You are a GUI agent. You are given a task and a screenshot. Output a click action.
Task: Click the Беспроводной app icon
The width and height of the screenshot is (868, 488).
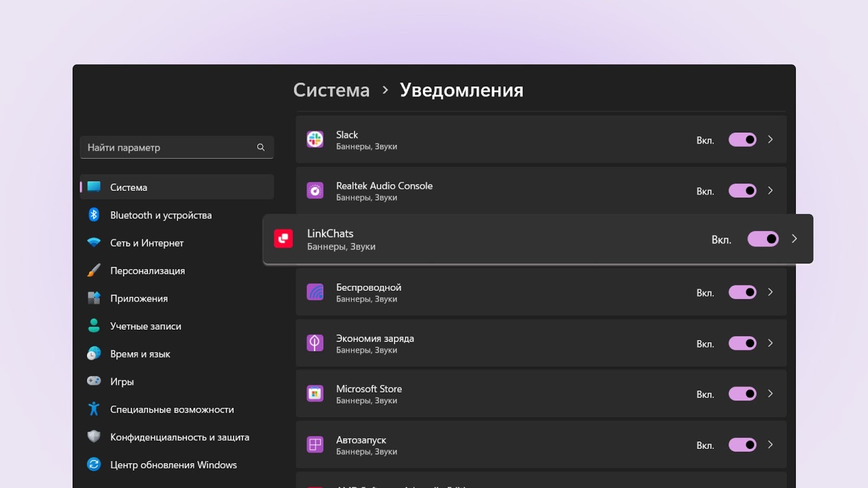tap(315, 292)
